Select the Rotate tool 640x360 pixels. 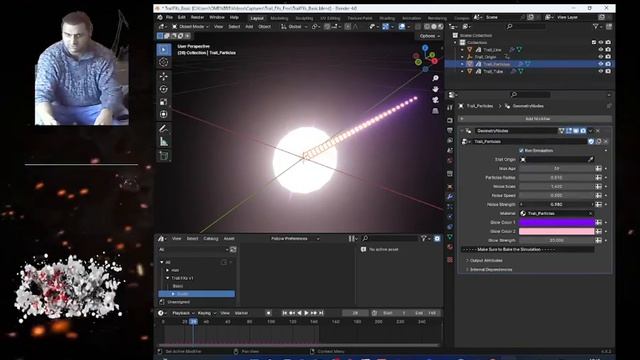coord(164,89)
